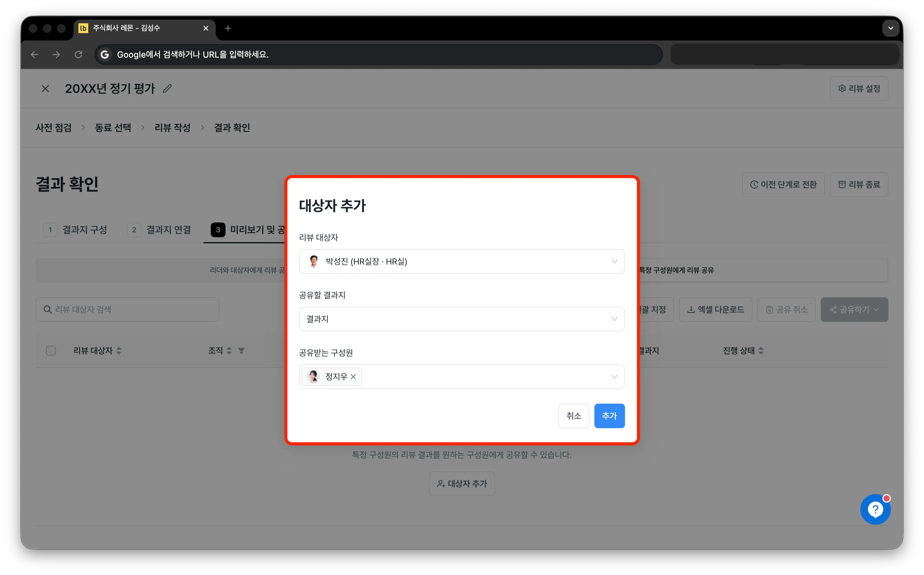
Task: Switch to the 결과지 연결 step tab
Action: (159, 230)
